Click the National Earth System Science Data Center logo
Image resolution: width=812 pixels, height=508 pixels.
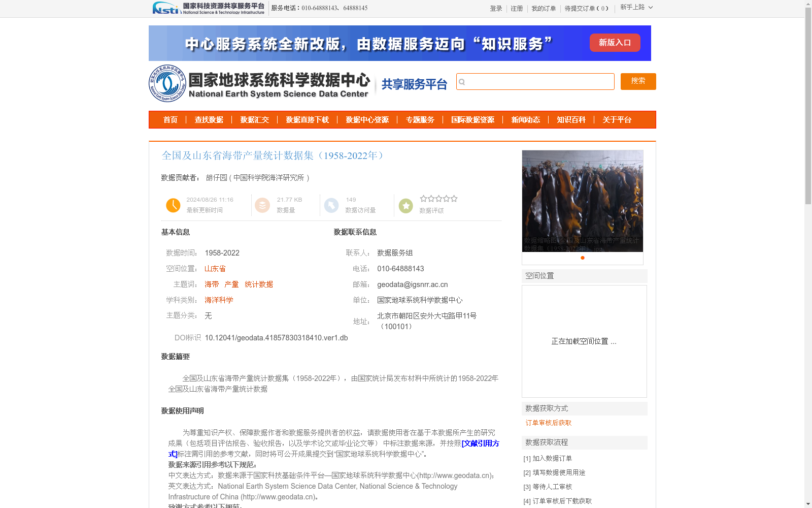pyautogui.click(x=260, y=83)
